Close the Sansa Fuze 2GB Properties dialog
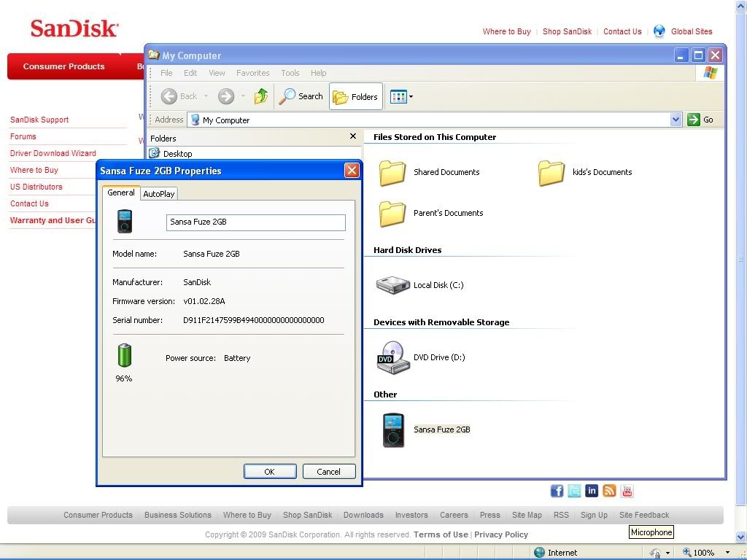The height and width of the screenshot is (560, 747). (352, 171)
